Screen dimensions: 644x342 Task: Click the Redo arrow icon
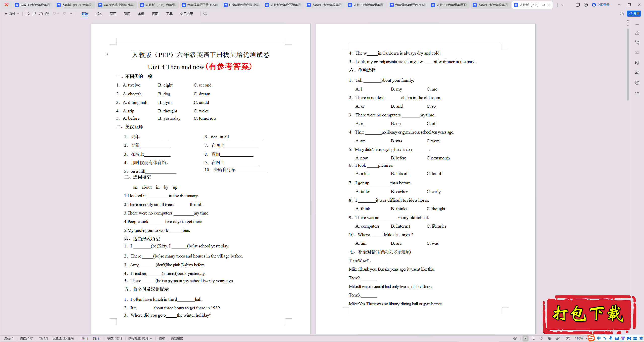click(x=64, y=14)
